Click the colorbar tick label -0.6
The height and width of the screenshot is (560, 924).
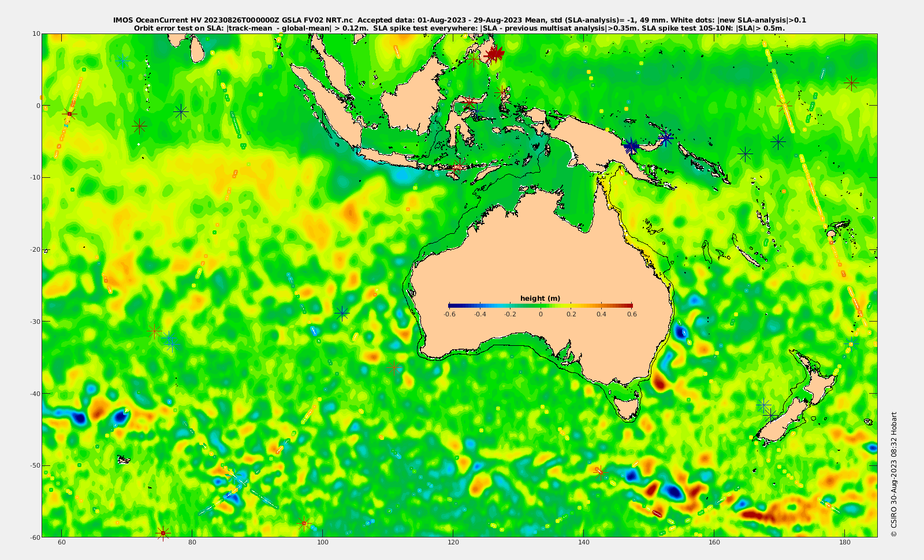449,315
